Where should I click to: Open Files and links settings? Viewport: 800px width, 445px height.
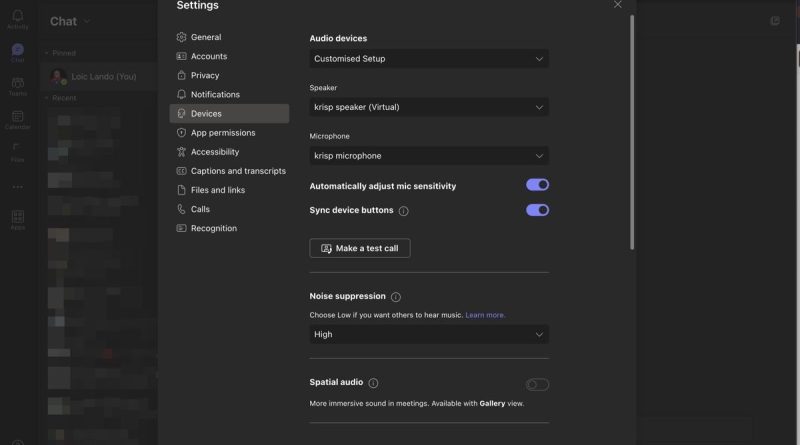[229, 190]
